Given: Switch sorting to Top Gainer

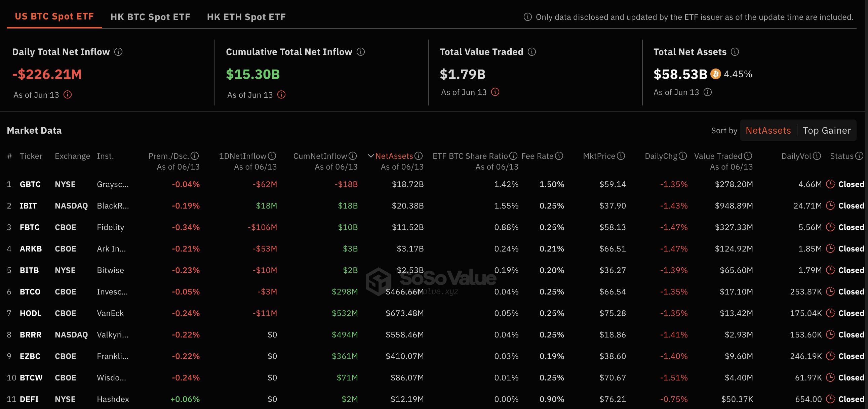Looking at the screenshot, I should 827,131.
